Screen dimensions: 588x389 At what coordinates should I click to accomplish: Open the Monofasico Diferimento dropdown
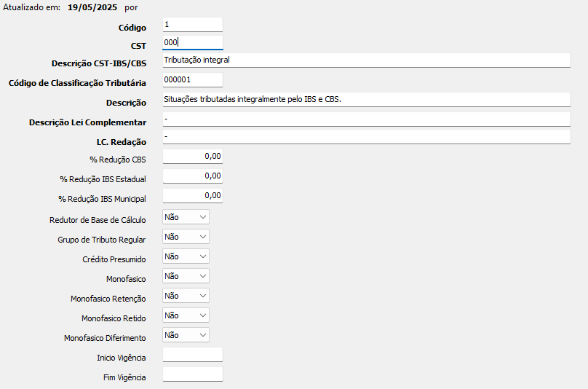point(186,335)
